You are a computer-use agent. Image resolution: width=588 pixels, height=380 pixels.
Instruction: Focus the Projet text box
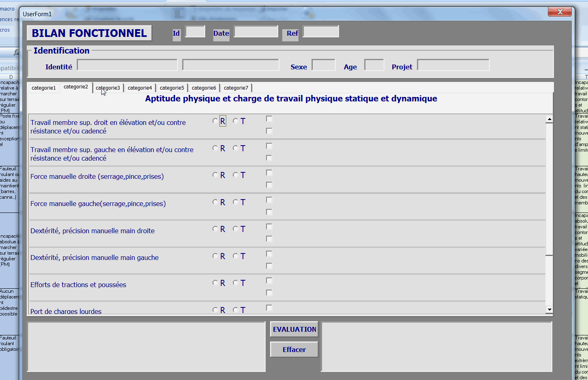(x=453, y=65)
